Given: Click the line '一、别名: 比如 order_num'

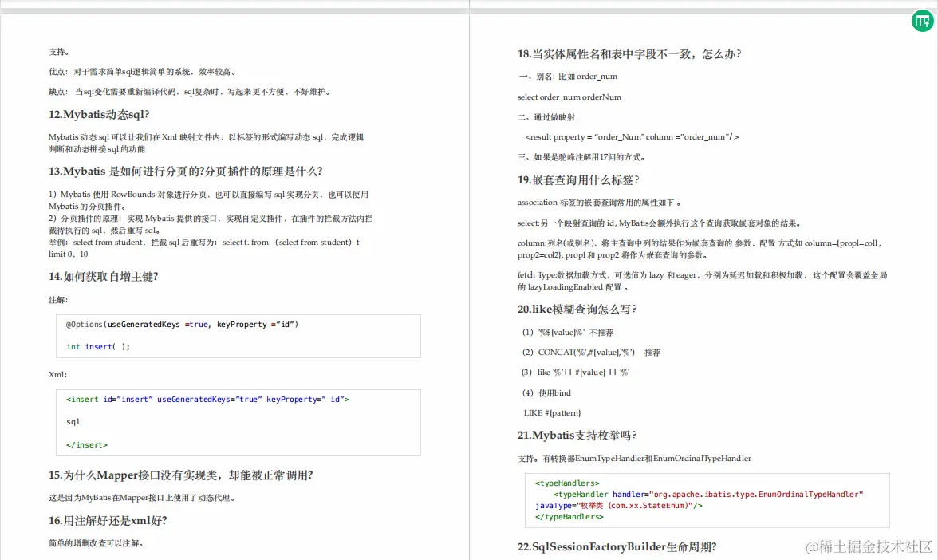Looking at the screenshot, I should click(x=568, y=77).
